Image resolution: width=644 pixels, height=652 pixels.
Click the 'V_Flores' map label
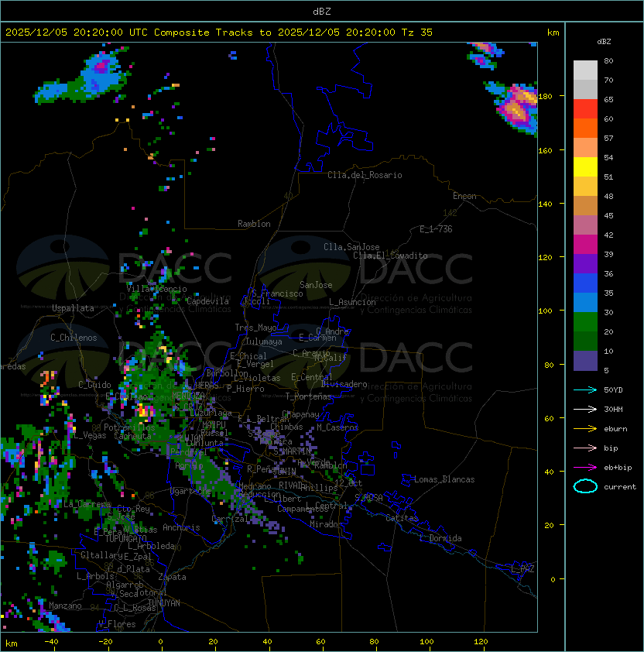click(x=117, y=624)
